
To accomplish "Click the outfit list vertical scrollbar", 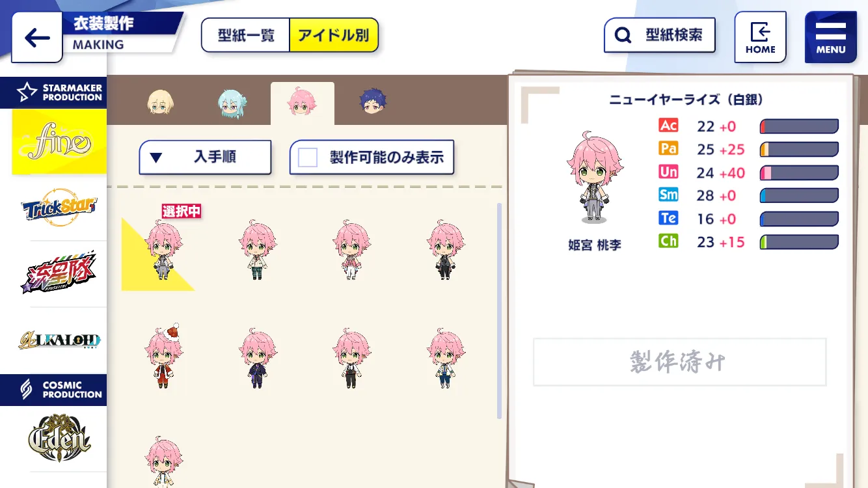I will (x=499, y=310).
